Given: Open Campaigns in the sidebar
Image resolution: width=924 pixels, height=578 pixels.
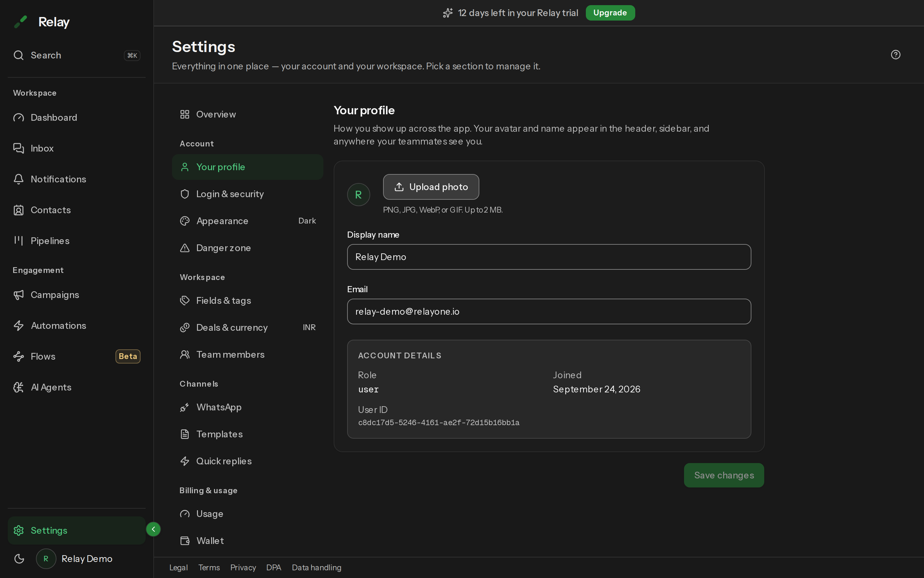Looking at the screenshot, I should coord(76,295).
